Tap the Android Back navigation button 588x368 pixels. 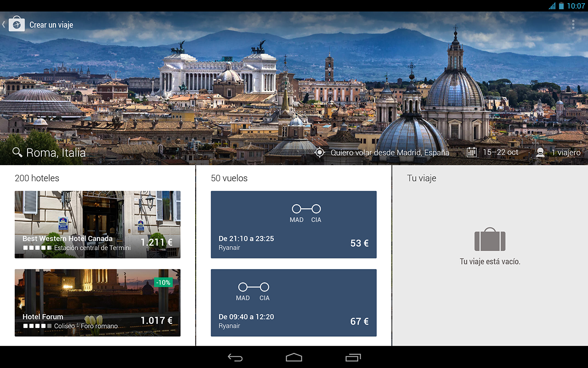point(235,357)
